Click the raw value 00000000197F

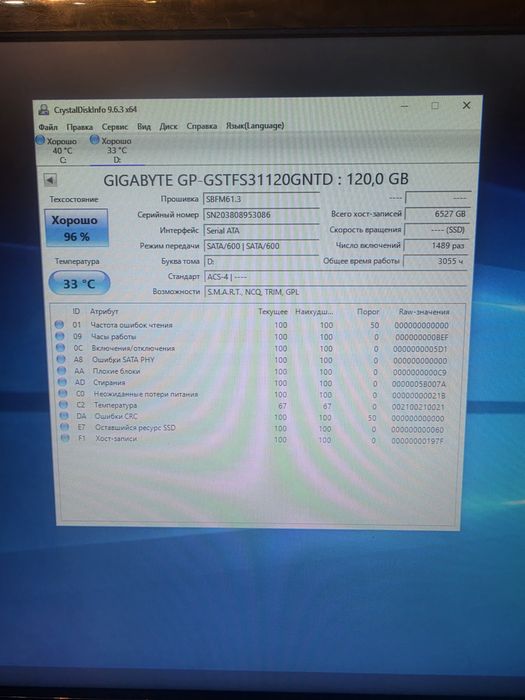click(417, 441)
